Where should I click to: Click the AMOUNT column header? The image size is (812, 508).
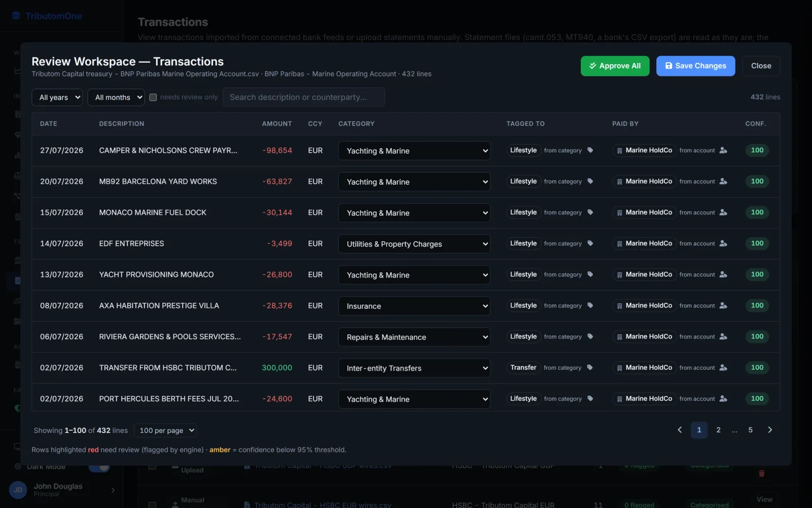point(277,123)
